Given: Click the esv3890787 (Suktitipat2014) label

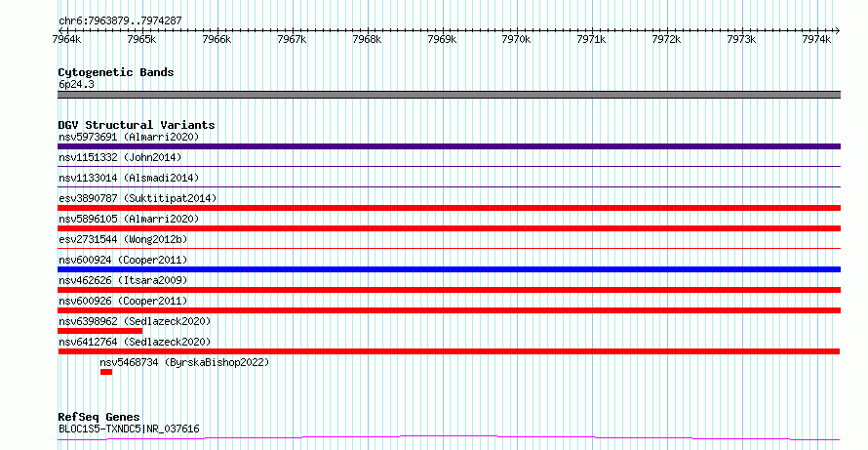Looking at the screenshot, I should [x=138, y=198].
